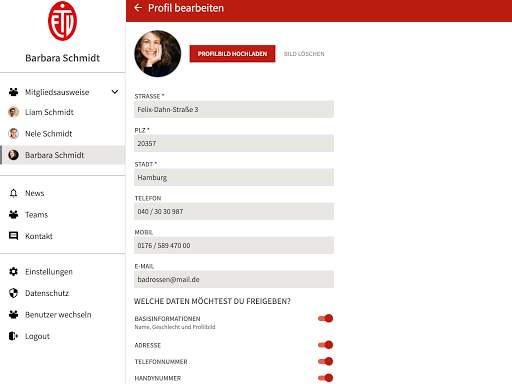Click the Datenschutz shield icon
This screenshot has height=384, width=512.
click(x=13, y=293)
